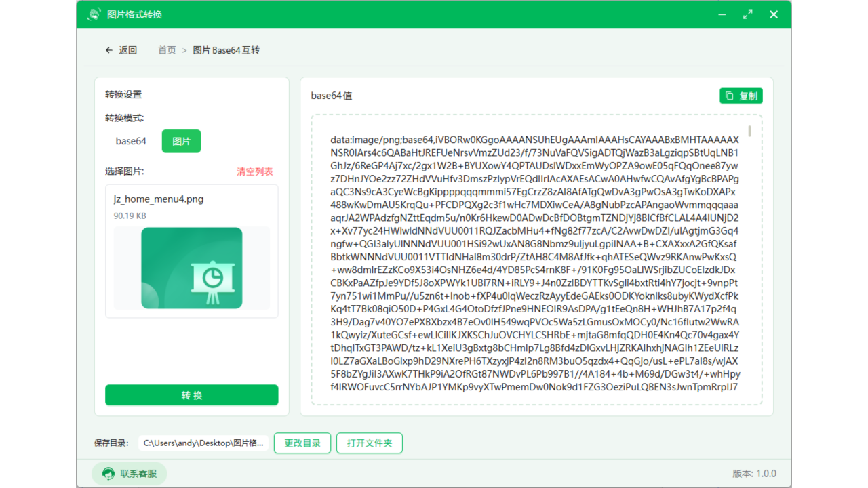This screenshot has height=488, width=868.
Task: Copy the base64 value with 复制
Action: tap(741, 96)
